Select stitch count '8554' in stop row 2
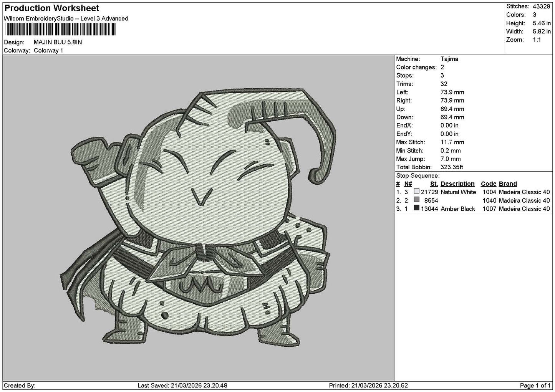 pyautogui.click(x=431, y=201)
